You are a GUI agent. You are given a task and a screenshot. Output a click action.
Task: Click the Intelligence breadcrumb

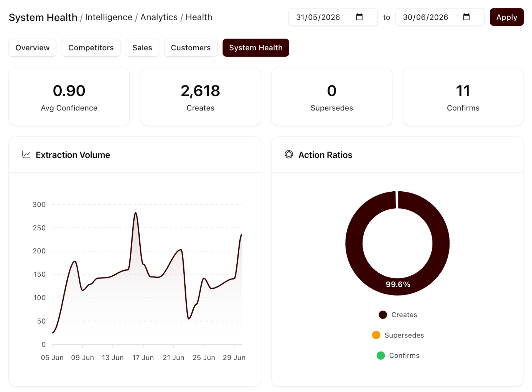[109, 17]
